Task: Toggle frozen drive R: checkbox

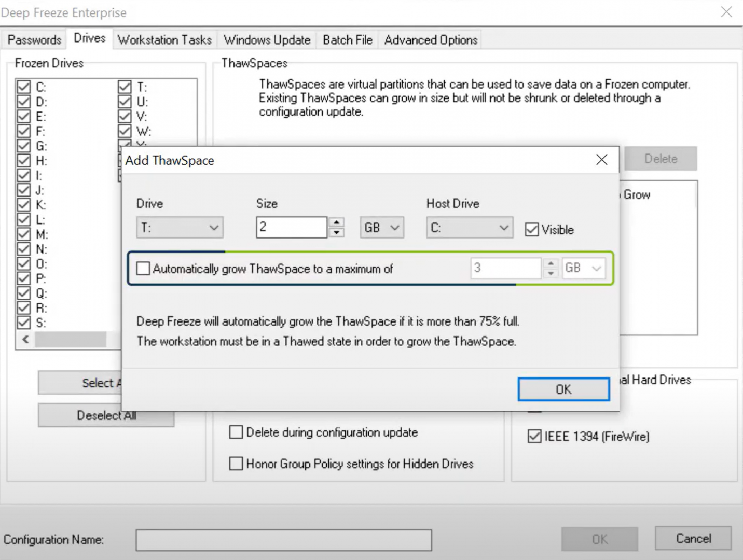Action: click(x=24, y=307)
